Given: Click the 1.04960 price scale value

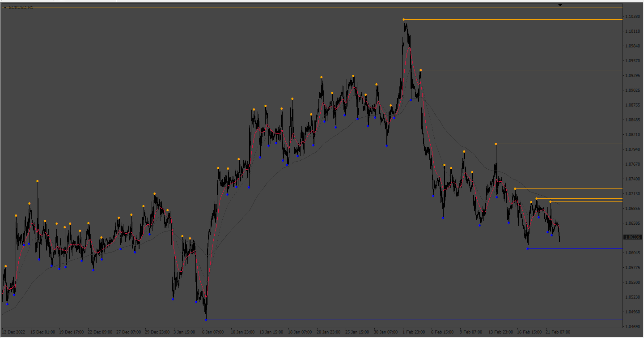Looking at the screenshot, I should point(632,312).
